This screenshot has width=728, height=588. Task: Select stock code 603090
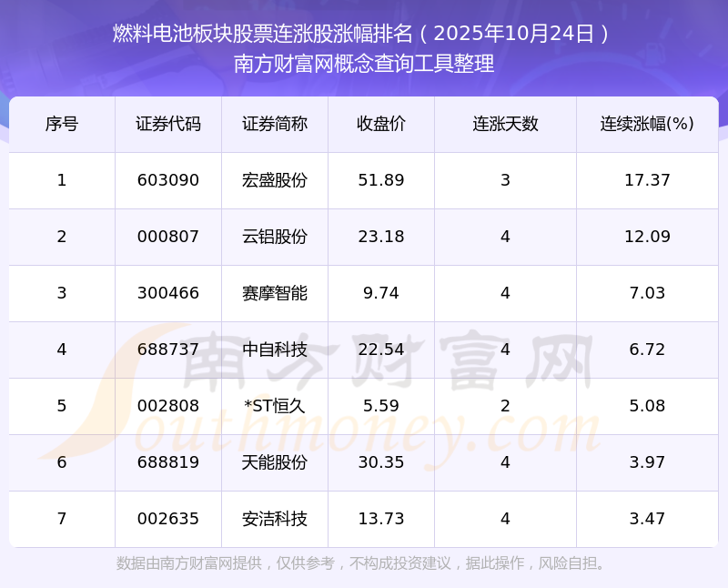pyautogui.click(x=168, y=180)
